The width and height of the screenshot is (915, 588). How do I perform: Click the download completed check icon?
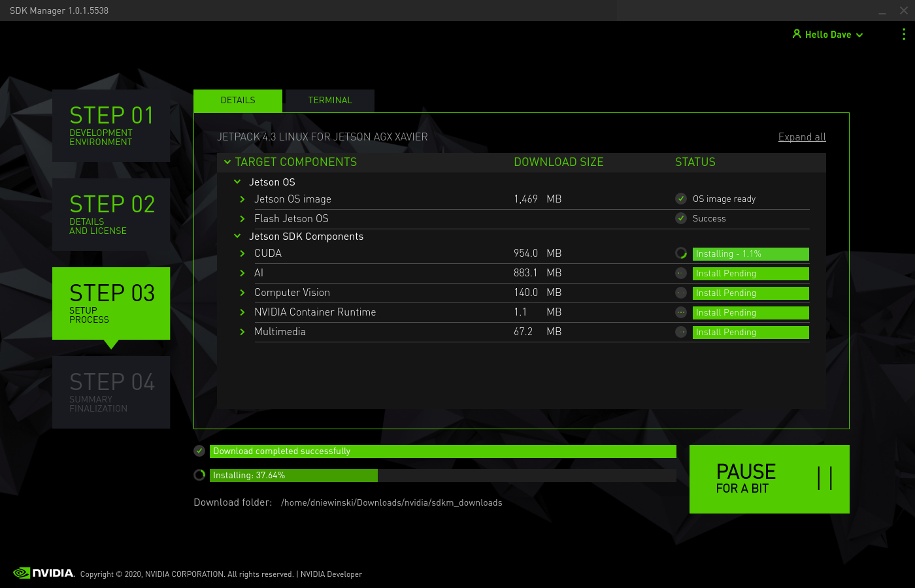pyautogui.click(x=199, y=451)
